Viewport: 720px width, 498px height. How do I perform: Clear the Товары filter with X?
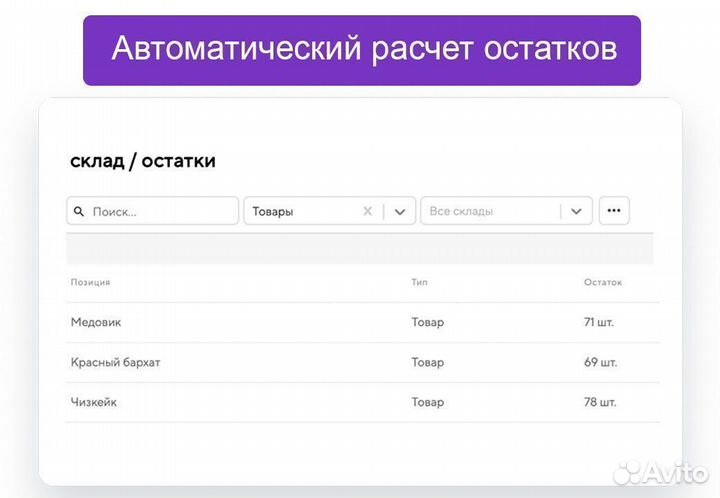point(367,211)
